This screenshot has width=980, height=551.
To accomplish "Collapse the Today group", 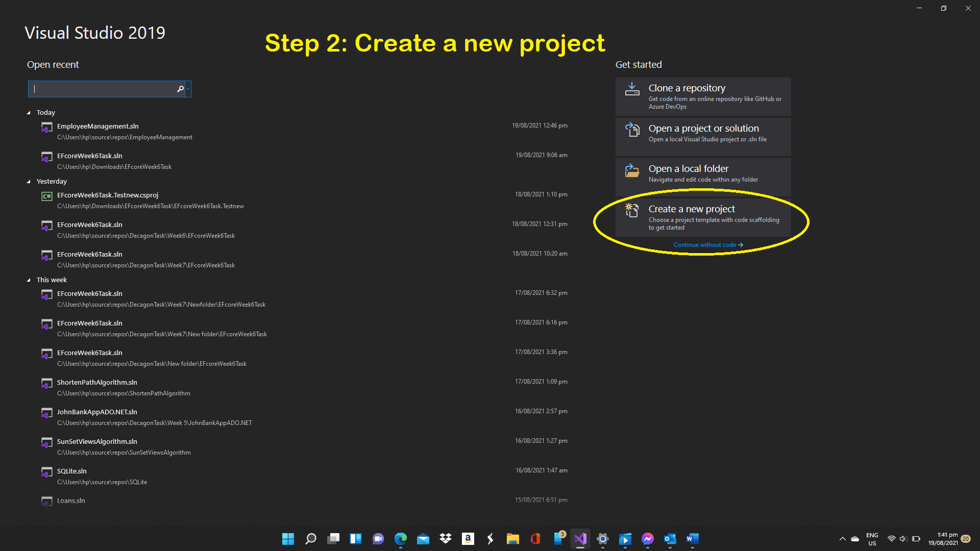I will pyautogui.click(x=30, y=112).
